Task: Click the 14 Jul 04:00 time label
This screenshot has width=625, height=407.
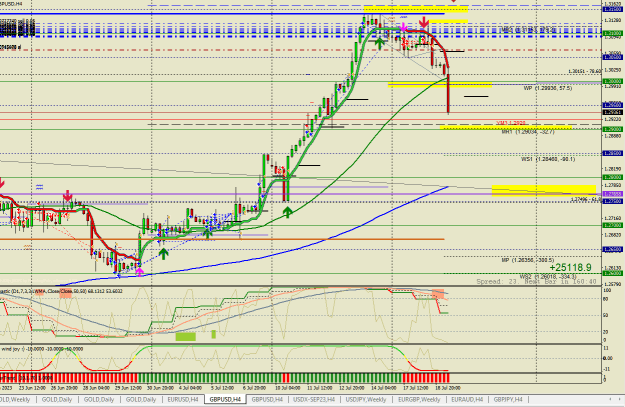Action: pos(384,387)
